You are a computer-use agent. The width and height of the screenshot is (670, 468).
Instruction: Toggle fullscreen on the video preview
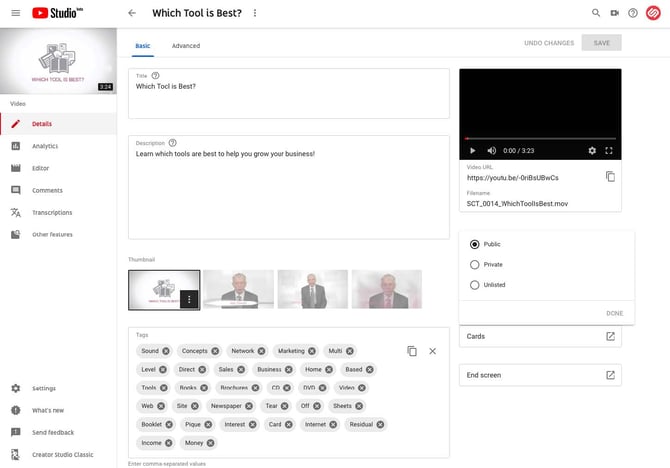(x=609, y=151)
